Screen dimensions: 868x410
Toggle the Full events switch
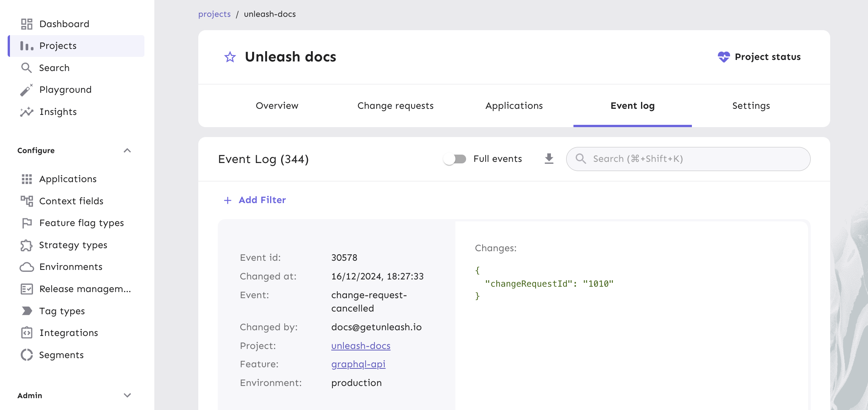[455, 158]
